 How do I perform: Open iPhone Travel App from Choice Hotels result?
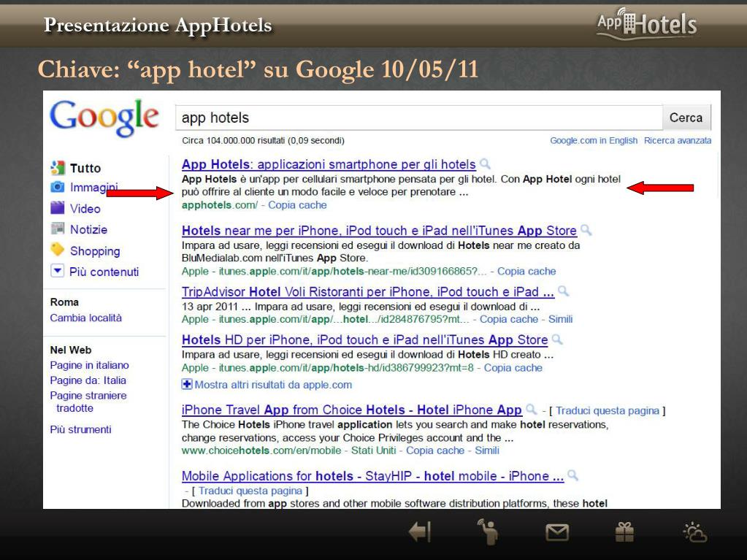(352, 410)
